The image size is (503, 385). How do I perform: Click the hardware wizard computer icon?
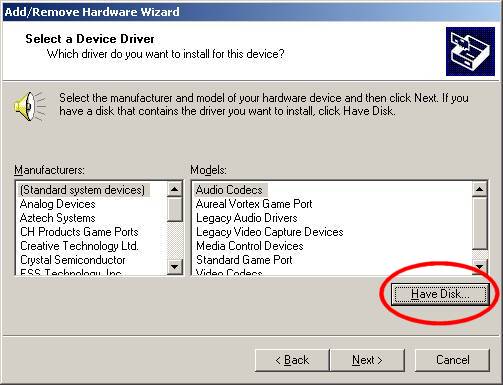click(x=470, y=52)
